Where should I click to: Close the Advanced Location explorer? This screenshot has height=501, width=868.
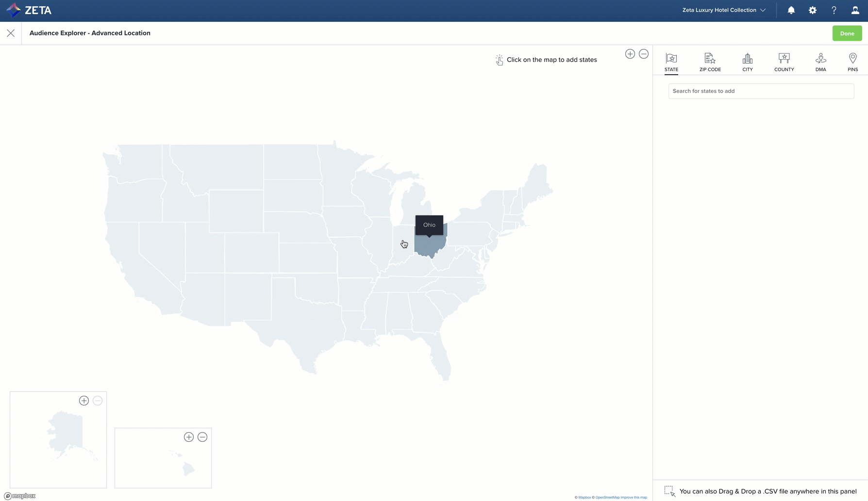tap(11, 33)
